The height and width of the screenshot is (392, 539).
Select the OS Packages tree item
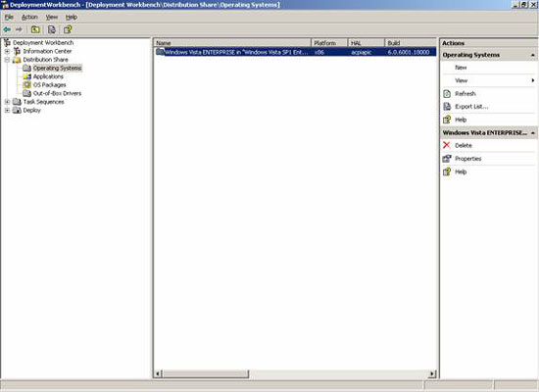[50, 85]
